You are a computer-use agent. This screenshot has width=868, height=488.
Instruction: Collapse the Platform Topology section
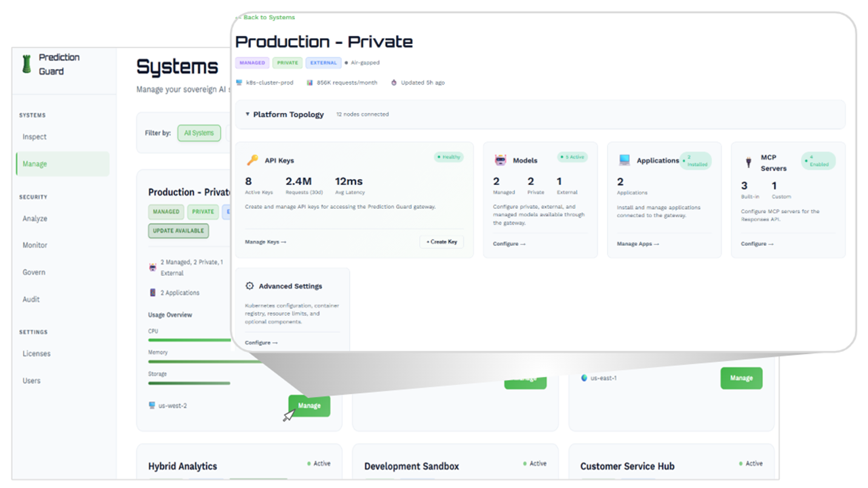[x=248, y=115]
